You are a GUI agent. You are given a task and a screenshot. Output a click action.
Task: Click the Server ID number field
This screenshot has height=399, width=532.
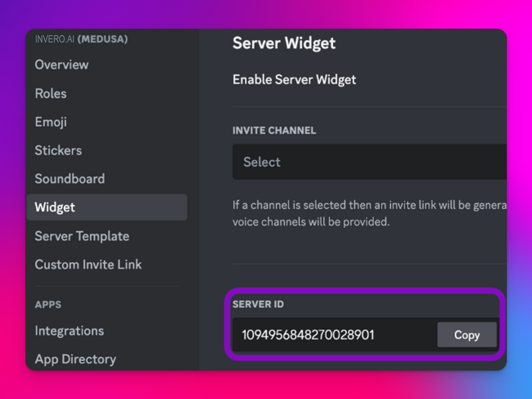(x=335, y=335)
